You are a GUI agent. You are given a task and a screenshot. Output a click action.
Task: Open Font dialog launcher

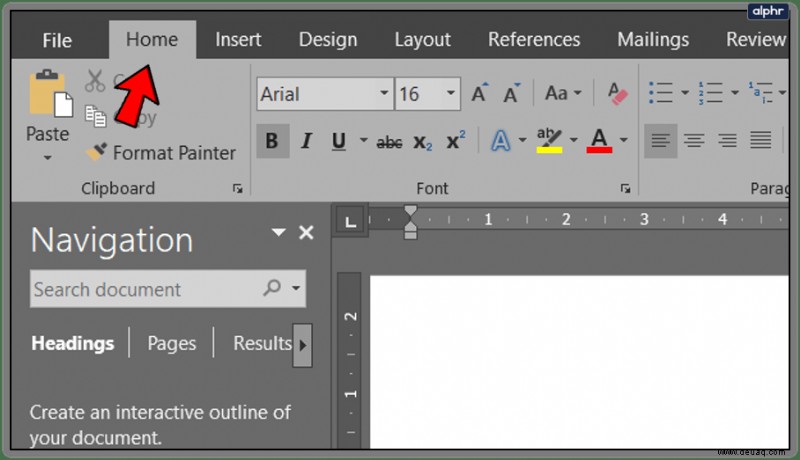[x=625, y=189]
